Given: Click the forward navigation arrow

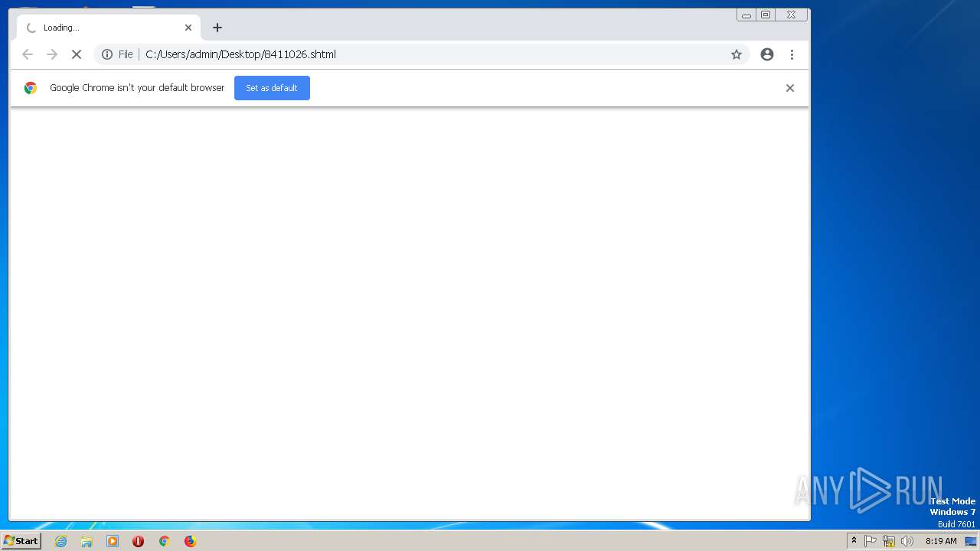Looking at the screenshot, I should click(52, 54).
